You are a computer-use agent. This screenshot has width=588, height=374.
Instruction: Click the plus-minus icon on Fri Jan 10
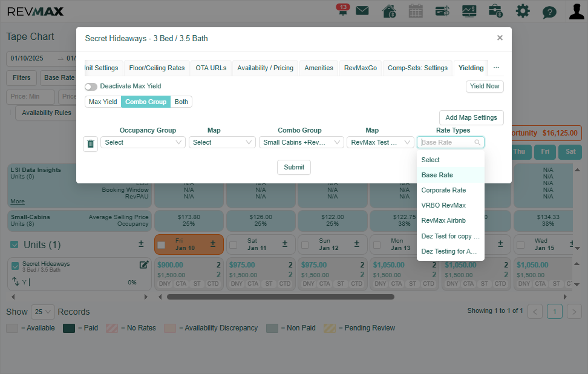click(x=212, y=244)
